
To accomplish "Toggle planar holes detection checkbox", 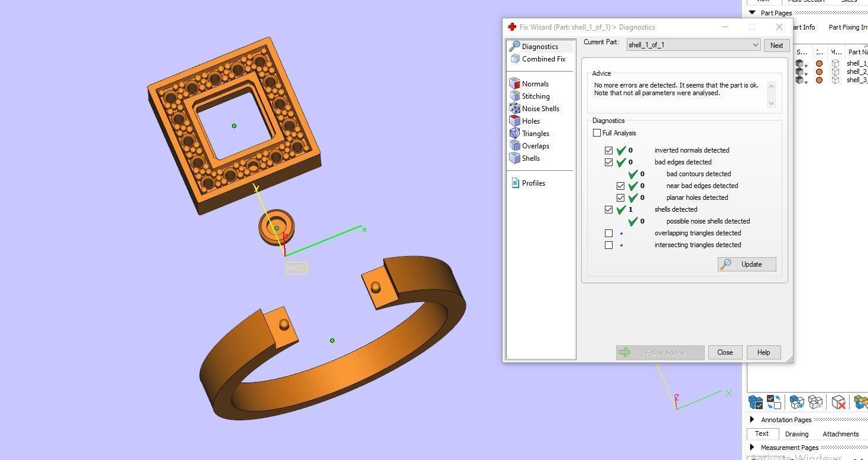I will coord(620,197).
